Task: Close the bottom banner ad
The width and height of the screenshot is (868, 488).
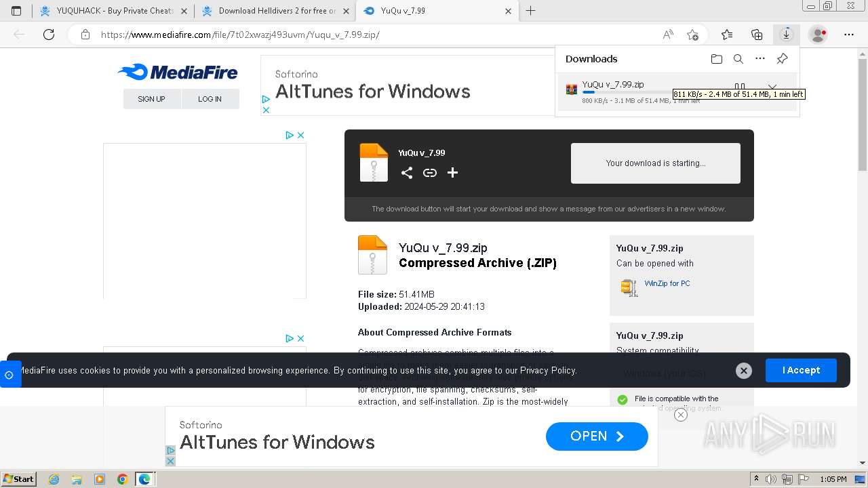Action: coord(681,415)
